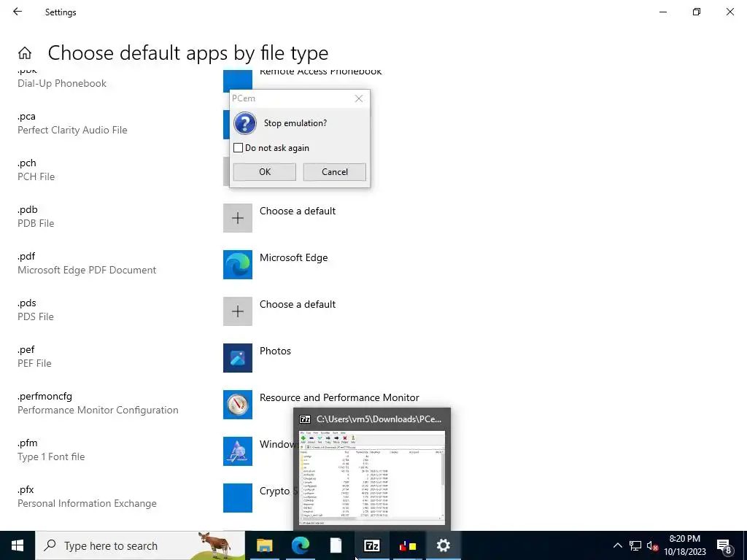This screenshot has width=747, height=560.
Task: Close the PCem dialog with X
Action: (x=359, y=98)
